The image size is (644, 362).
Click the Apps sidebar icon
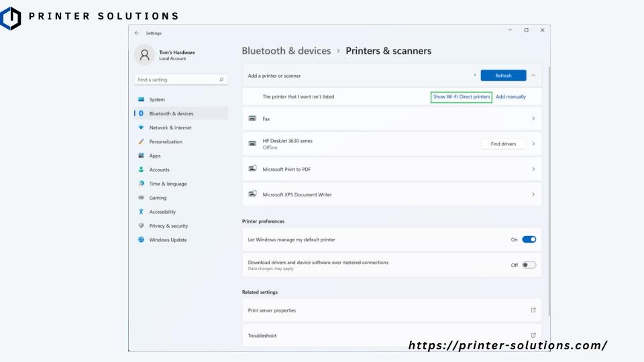click(x=141, y=155)
